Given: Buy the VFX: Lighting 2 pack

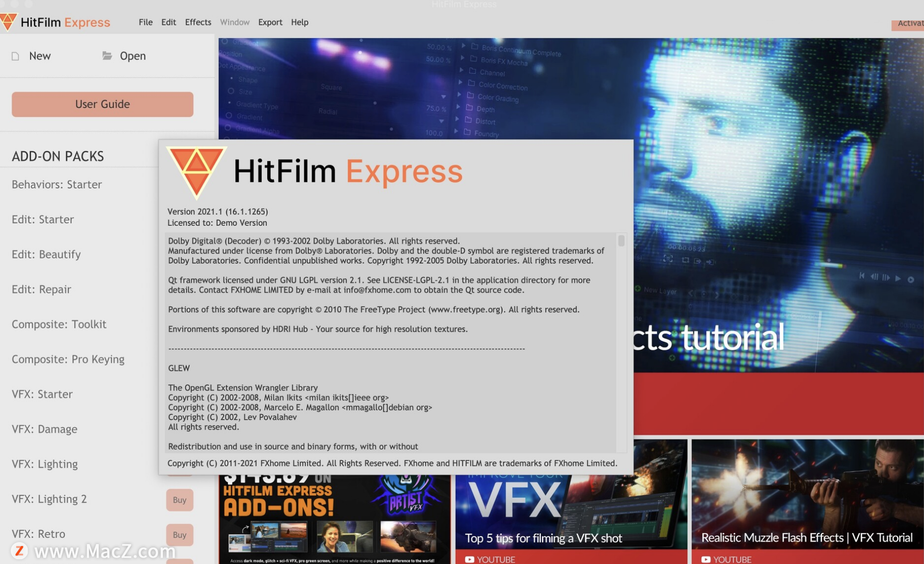Looking at the screenshot, I should [179, 500].
